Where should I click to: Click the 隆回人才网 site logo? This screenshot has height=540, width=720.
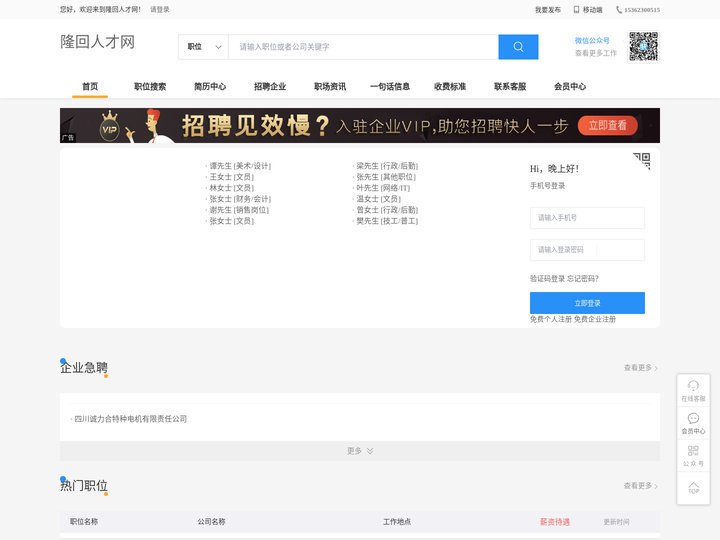point(97,42)
